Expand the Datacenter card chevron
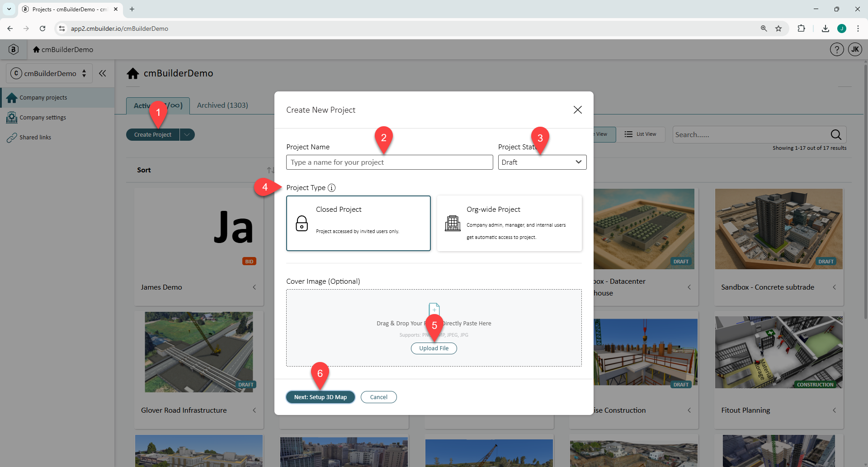 [689, 287]
